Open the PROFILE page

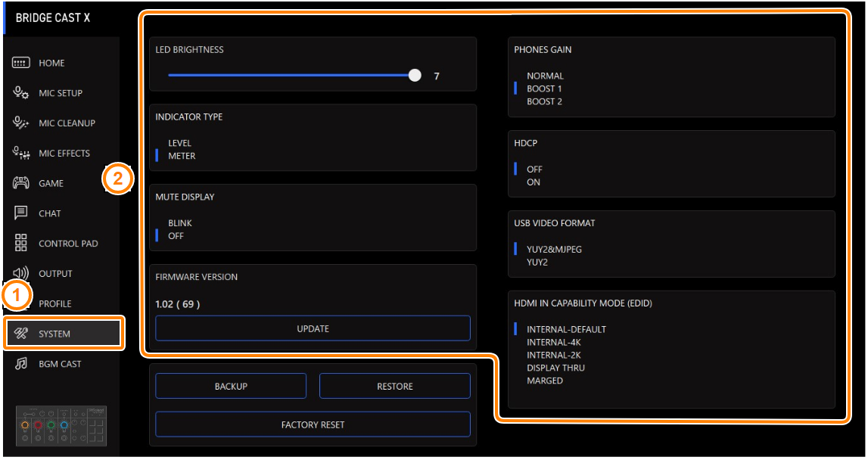coord(54,304)
